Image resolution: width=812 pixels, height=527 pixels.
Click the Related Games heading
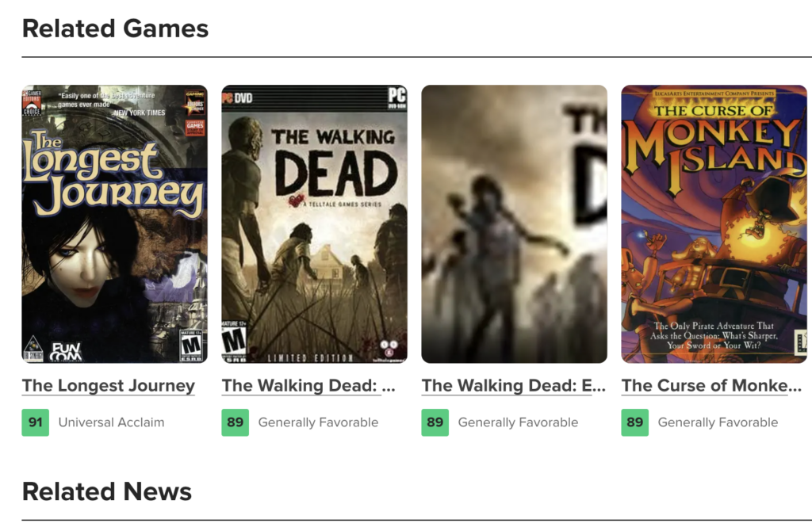click(115, 29)
